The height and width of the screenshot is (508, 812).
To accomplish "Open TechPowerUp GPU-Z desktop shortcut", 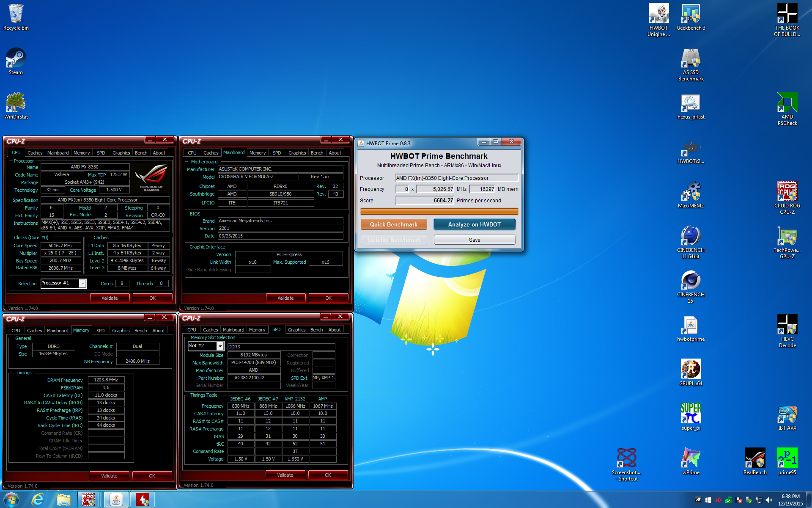I will (x=787, y=243).
